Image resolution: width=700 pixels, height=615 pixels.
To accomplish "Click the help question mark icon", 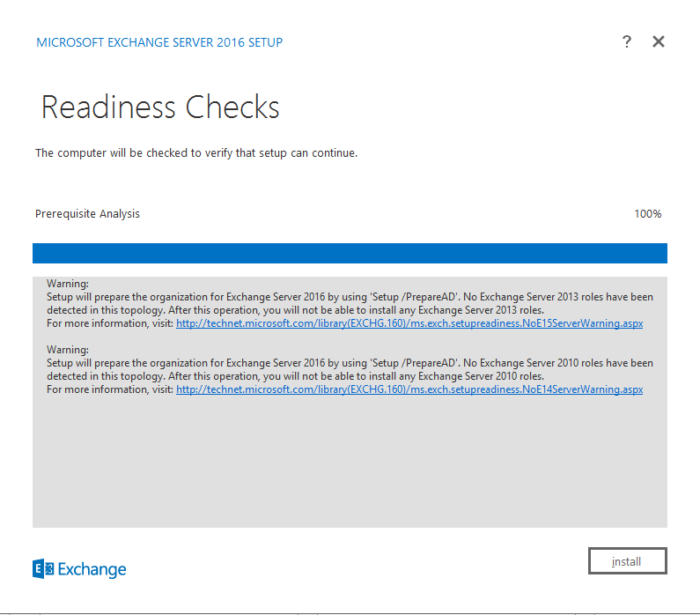I will pyautogui.click(x=627, y=41).
